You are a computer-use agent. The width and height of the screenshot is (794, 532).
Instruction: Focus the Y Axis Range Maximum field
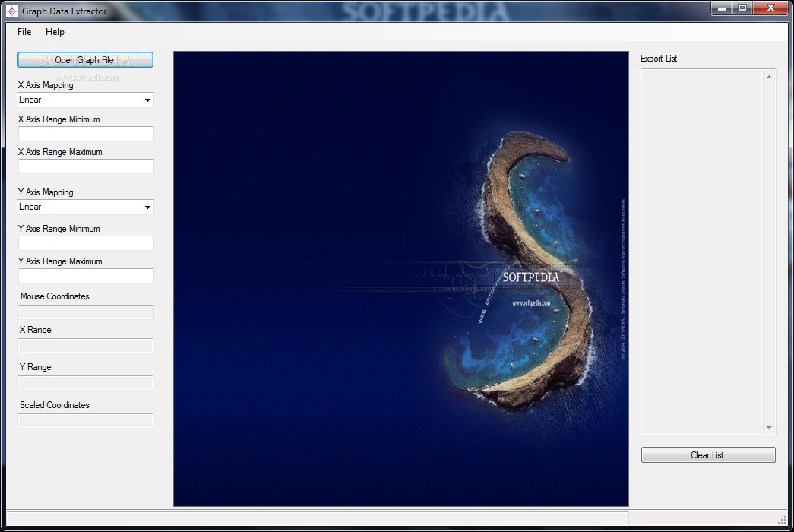[x=86, y=276]
